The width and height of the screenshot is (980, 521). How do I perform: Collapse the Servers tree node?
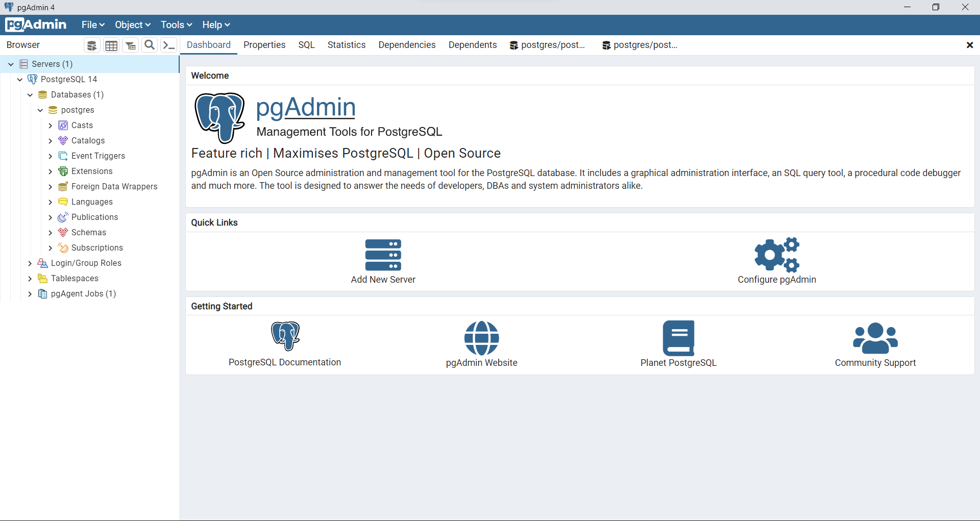click(x=11, y=64)
